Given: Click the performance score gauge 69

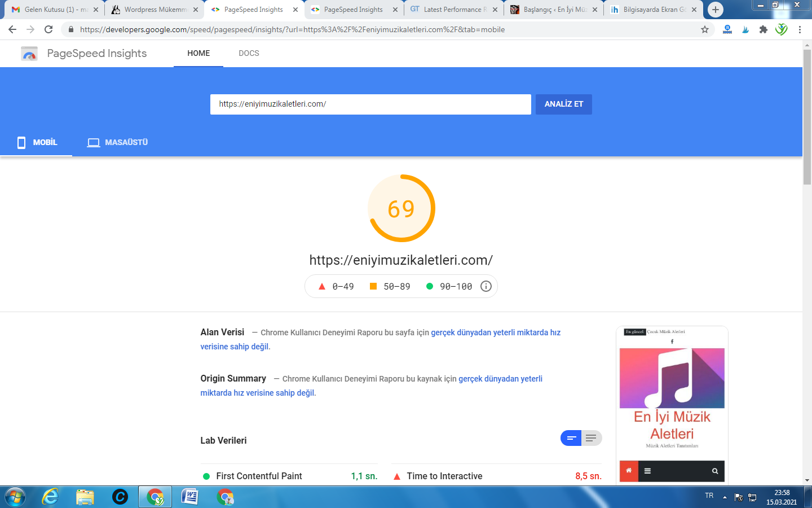Looking at the screenshot, I should coord(401,208).
